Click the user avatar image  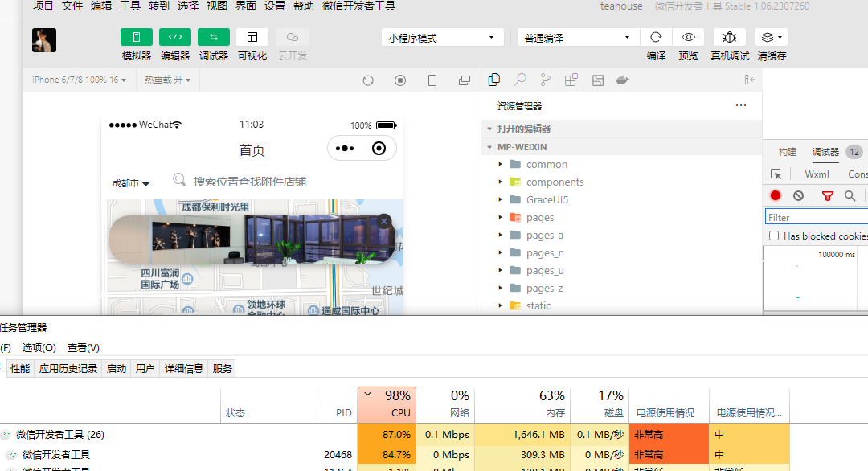pos(44,40)
